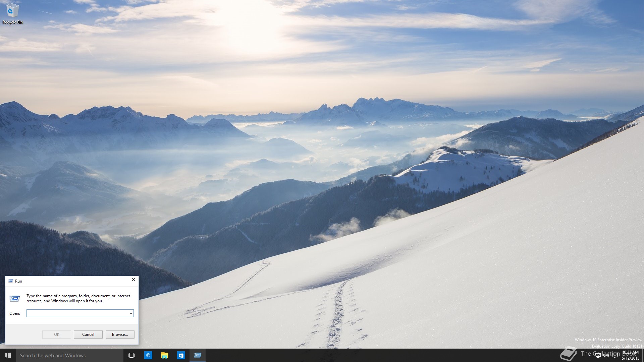Click the Search the web and Windows box
Screen dimensions: 644x362
click(x=70, y=355)
